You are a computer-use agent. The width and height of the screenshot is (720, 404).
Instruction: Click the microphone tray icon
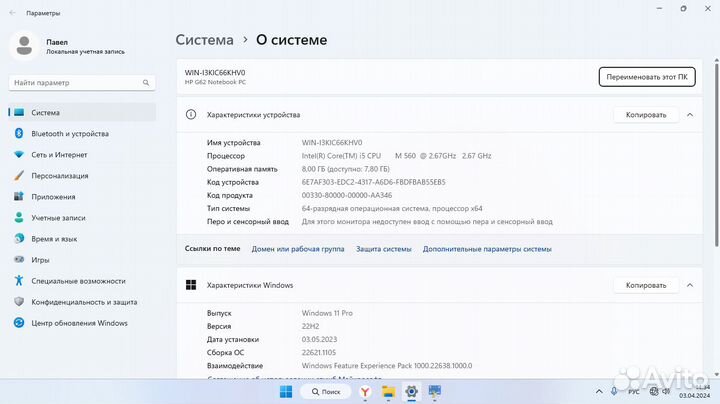[614, 392]
